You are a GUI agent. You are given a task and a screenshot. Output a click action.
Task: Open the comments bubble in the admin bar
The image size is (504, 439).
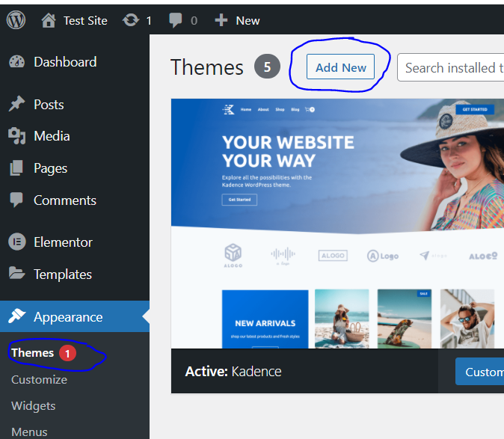tap(176, 20)
